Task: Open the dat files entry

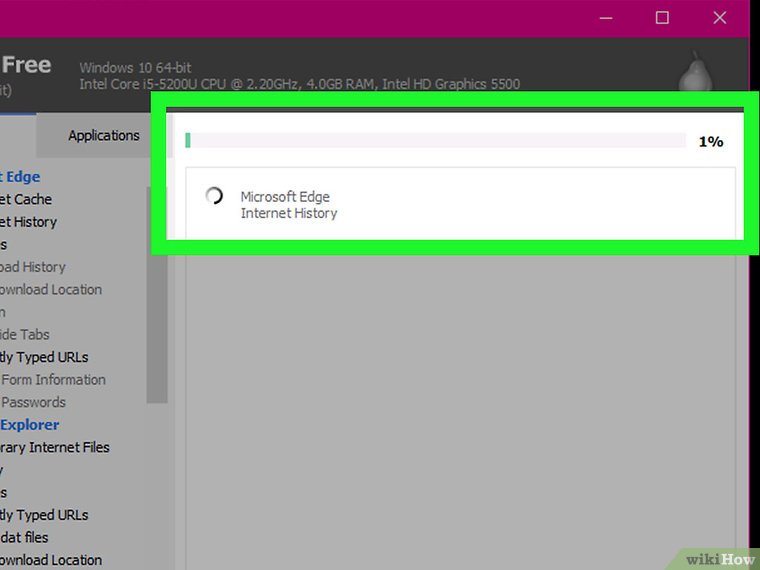Action: 24,538
